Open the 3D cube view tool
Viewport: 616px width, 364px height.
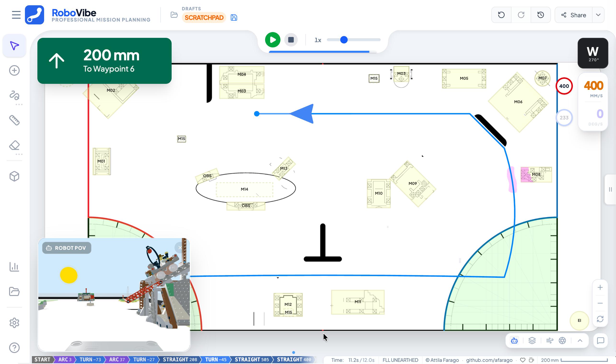click(x=14, y=176)
